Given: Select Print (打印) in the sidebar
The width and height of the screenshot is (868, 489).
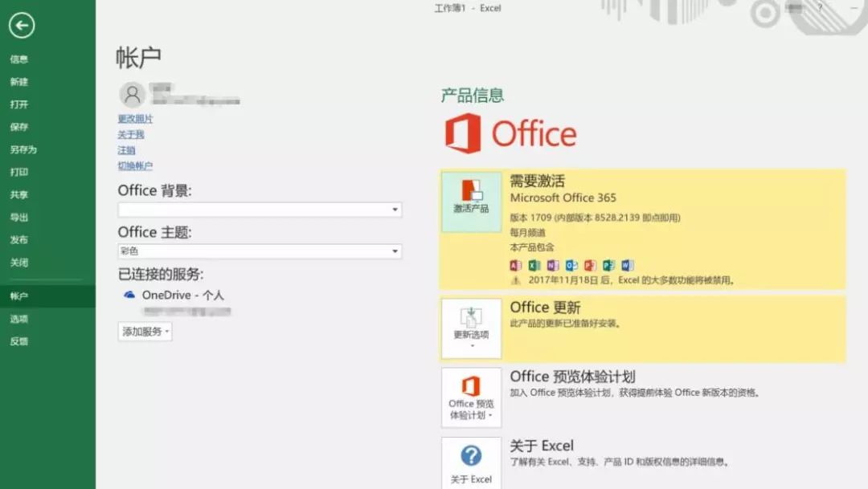Looking at the screenshot, I should (x=18, y=172).
